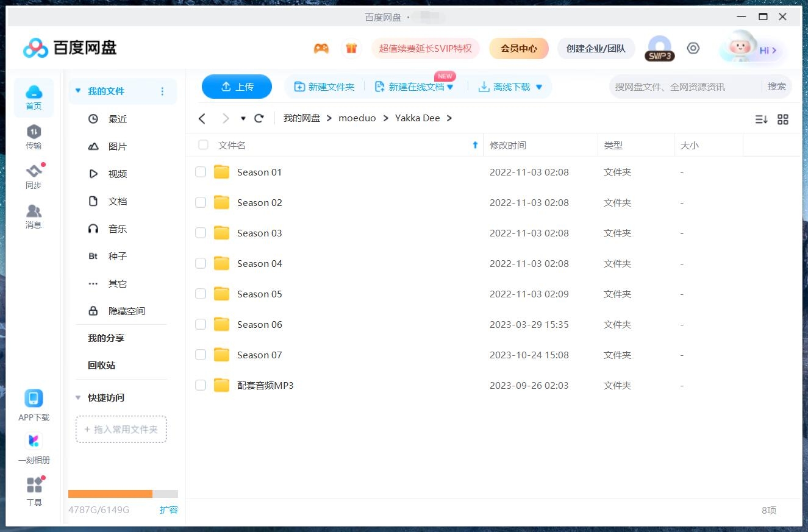
Task: Open the 传输 (Transfer) panel in sidebar
Action: [x=34, y=135]
